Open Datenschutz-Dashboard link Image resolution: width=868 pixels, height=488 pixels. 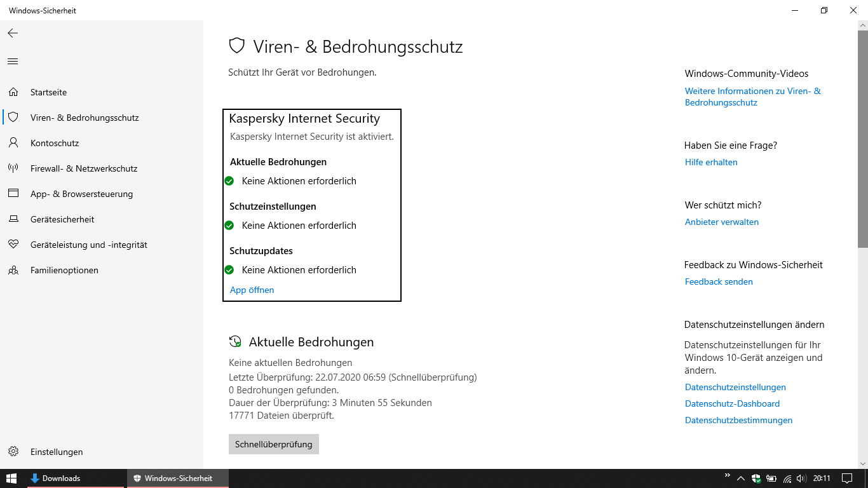pos(732,403)
